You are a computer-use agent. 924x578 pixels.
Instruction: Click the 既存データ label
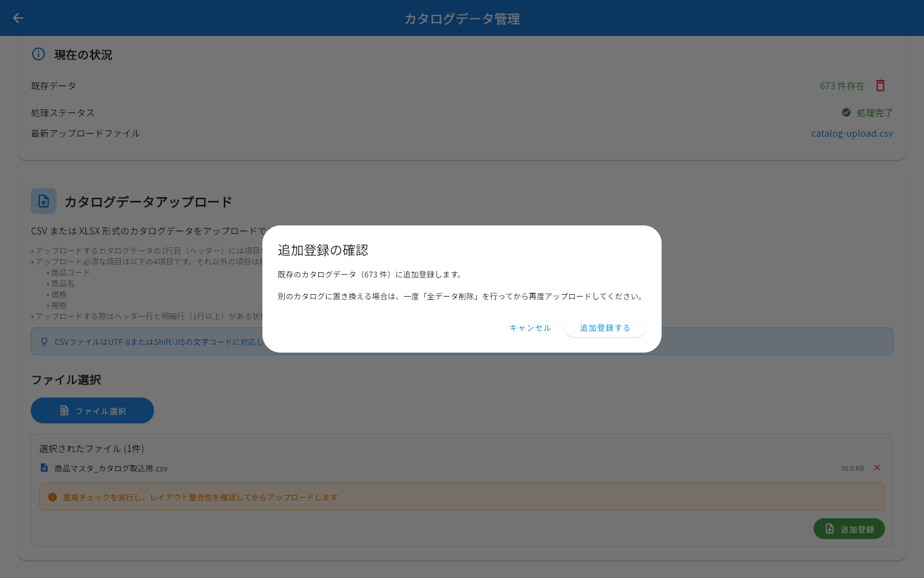coord(53,85)
